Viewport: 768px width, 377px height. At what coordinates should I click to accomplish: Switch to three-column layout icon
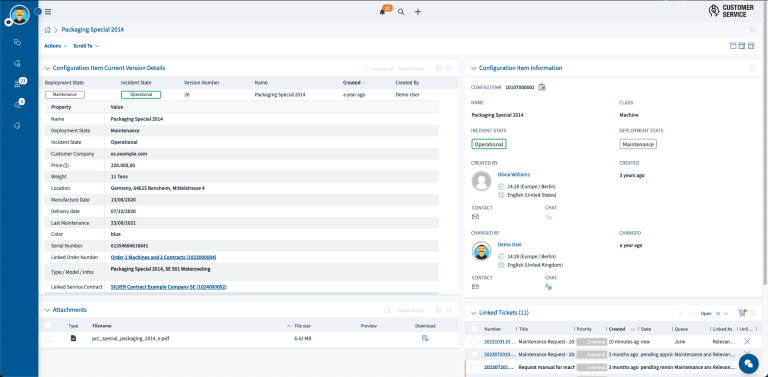[751, 46]
